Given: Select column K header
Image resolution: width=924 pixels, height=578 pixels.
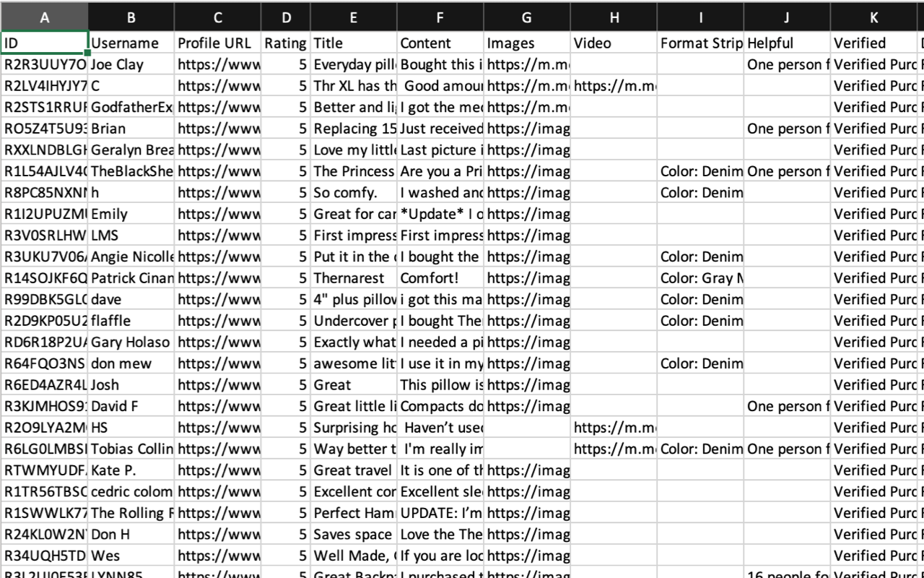Looking at the screenshot, I should 874,17.
